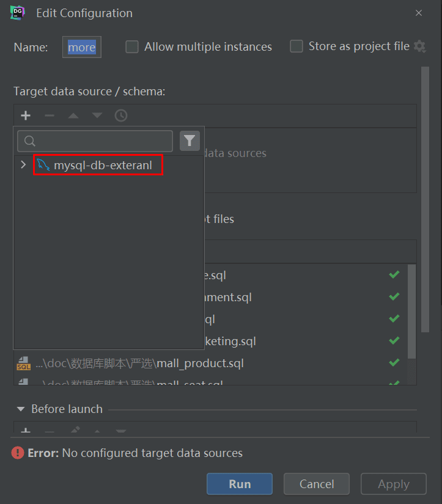Select the e.sql file row
This screenshot has height=504, width=442.
[x=306, y=275]
